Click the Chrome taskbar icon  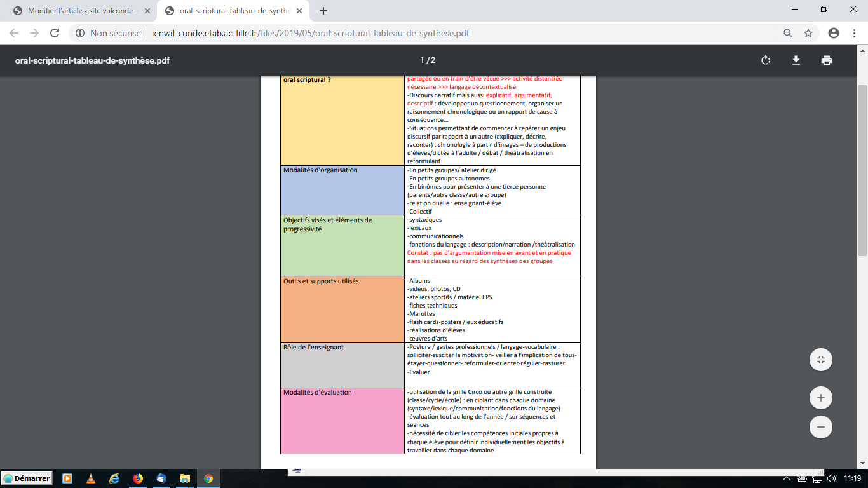(x=208, y=478)
